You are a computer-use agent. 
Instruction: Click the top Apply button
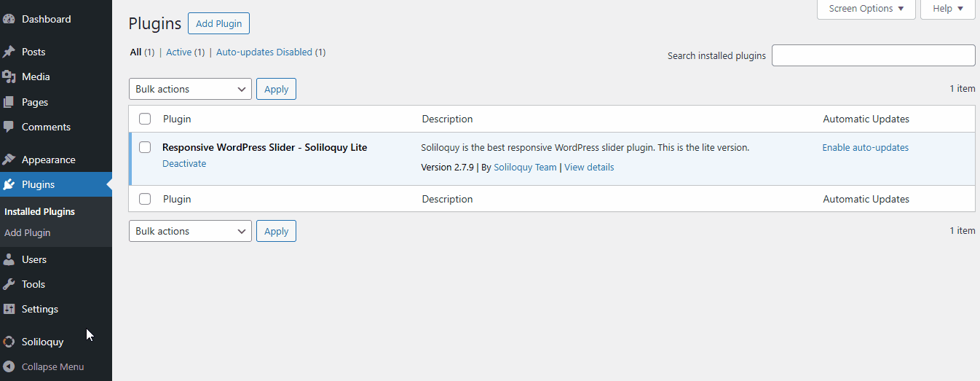click(x=276, y=89)
